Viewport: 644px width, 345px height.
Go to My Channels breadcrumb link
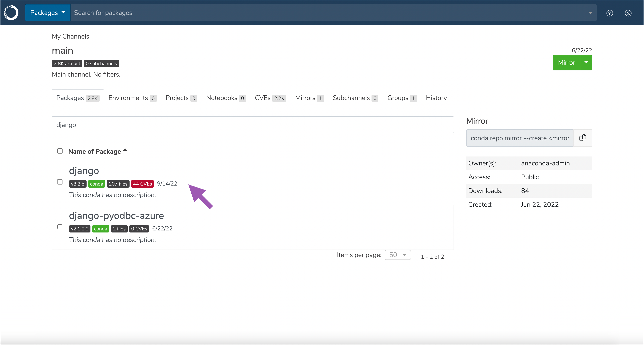click(70, 36)
